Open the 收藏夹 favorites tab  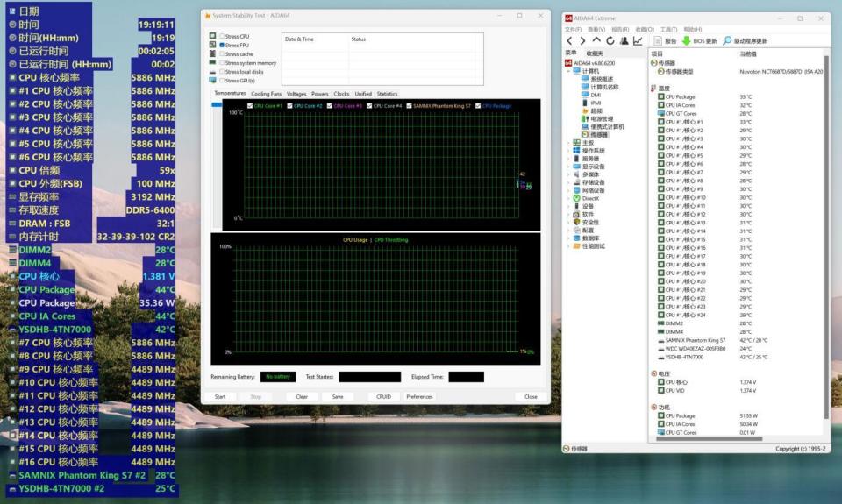(x=595, y=53)
